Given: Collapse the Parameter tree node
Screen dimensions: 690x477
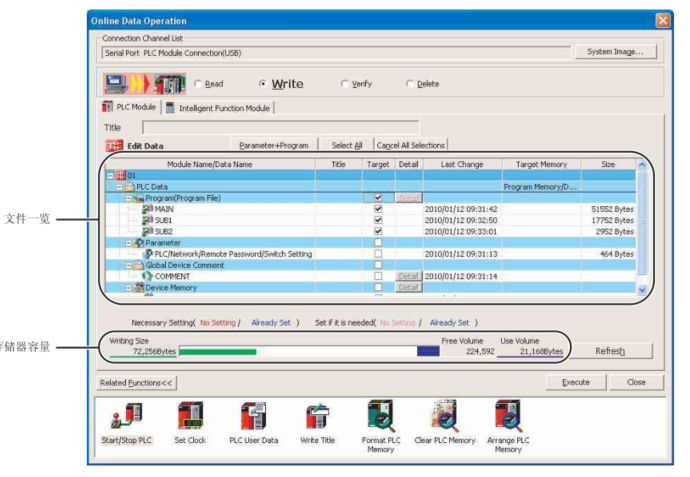Looking at the screenshot, I should point(129,243).
